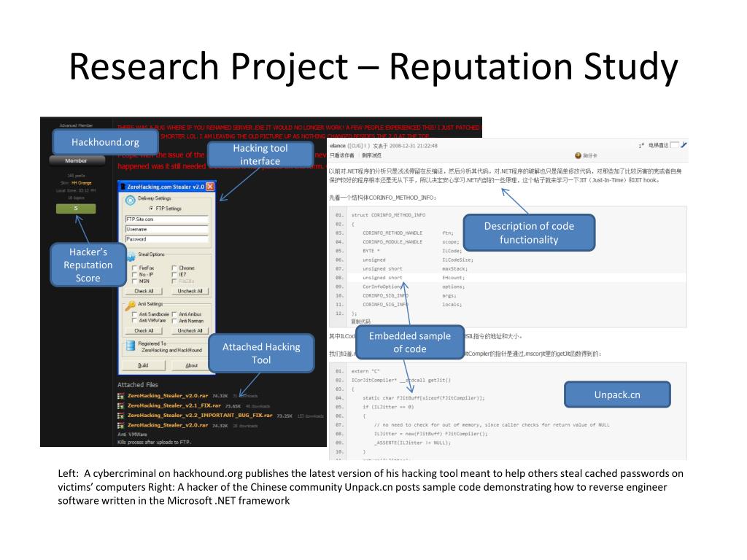Click the Anti Settings key icon
747x560 pixels.
130,306
